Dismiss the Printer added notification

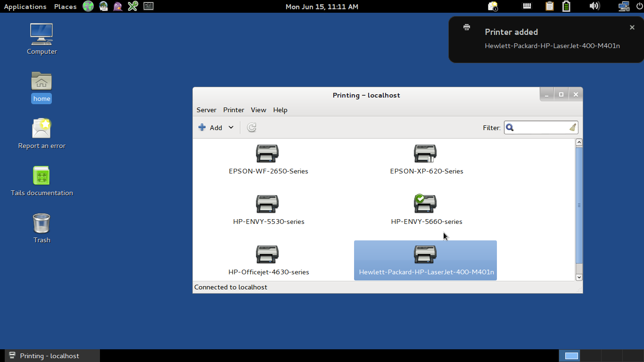click(x=632, y=27)
